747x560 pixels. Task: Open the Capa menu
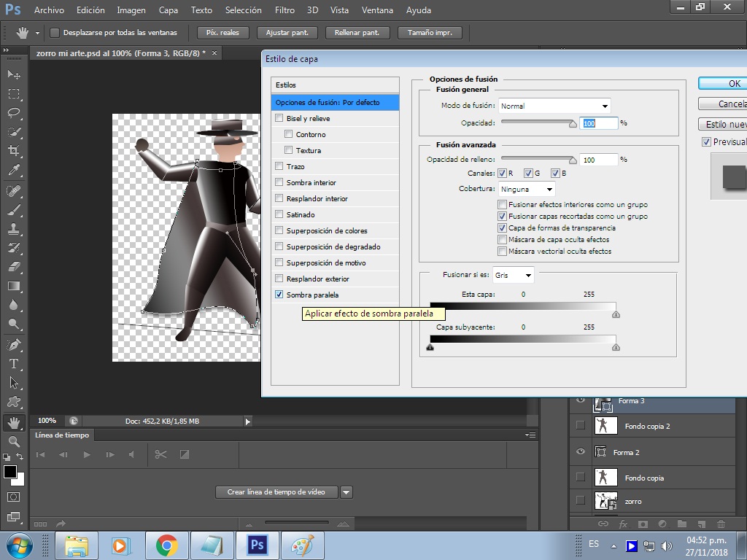click(169, 10)
